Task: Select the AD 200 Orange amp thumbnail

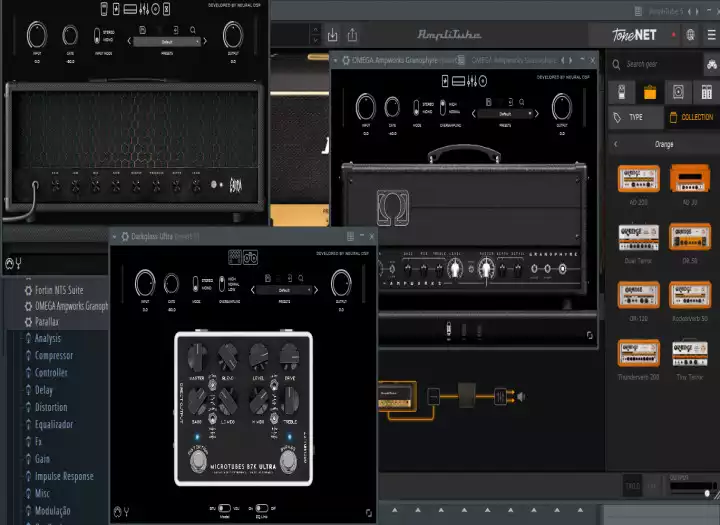Action: [638, 178]
